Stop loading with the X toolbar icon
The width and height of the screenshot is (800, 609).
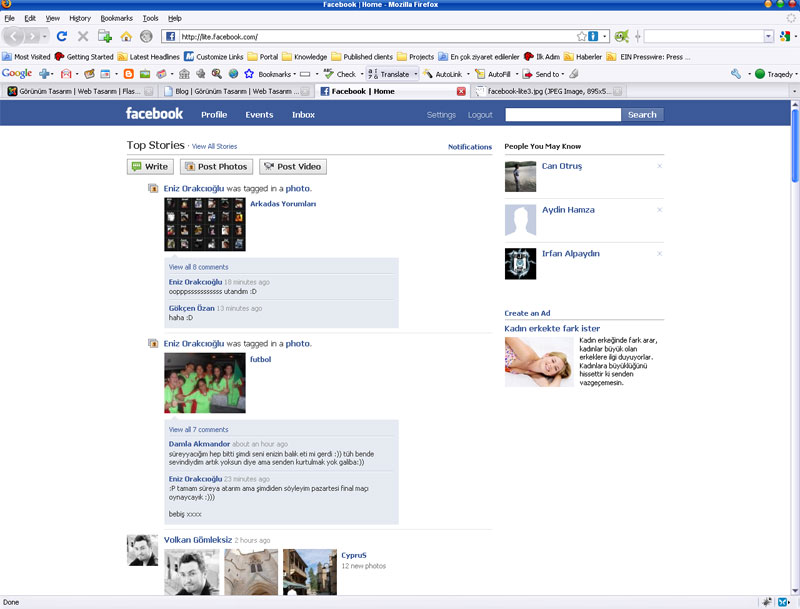pos(83,36)
